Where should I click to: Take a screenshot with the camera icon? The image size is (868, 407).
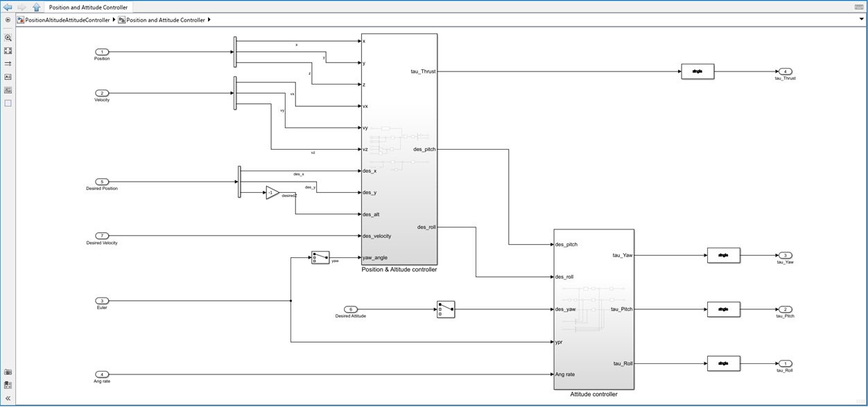coord(8,372)
